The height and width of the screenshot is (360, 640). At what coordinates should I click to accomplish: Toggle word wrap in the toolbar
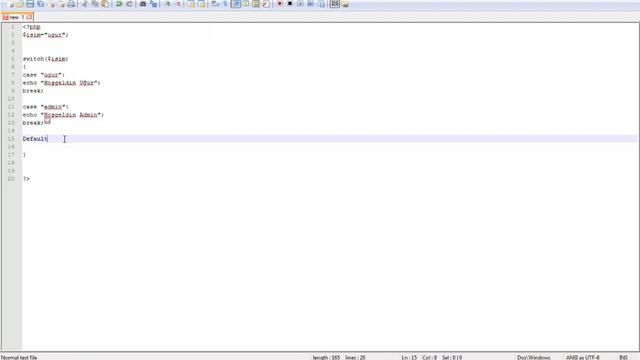215,4
